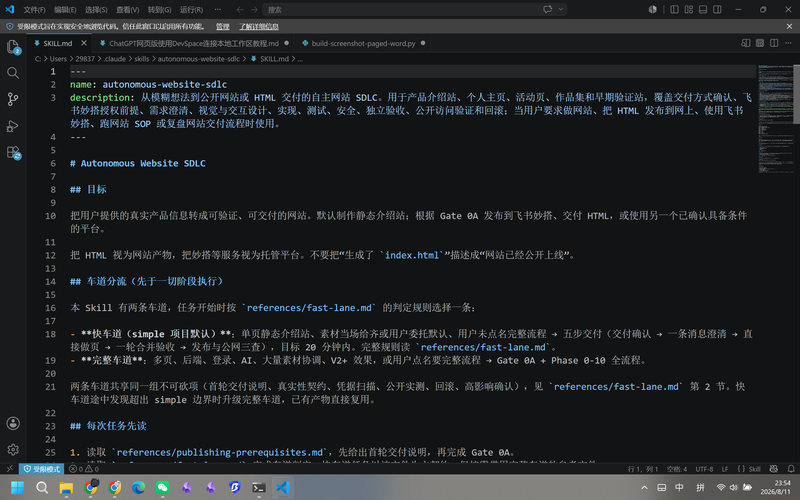Click the 空格: 4 indentation setting
The image size is (800, 500).
[677, 468]
